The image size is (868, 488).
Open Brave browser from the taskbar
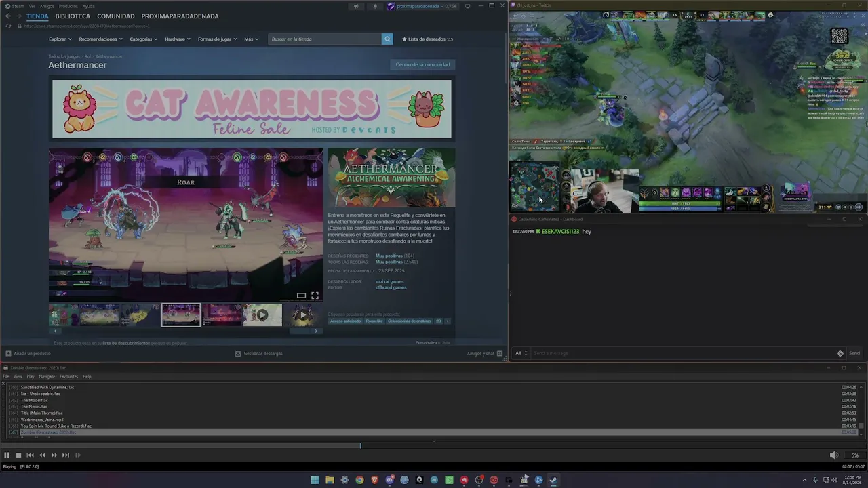coord(374,481)
